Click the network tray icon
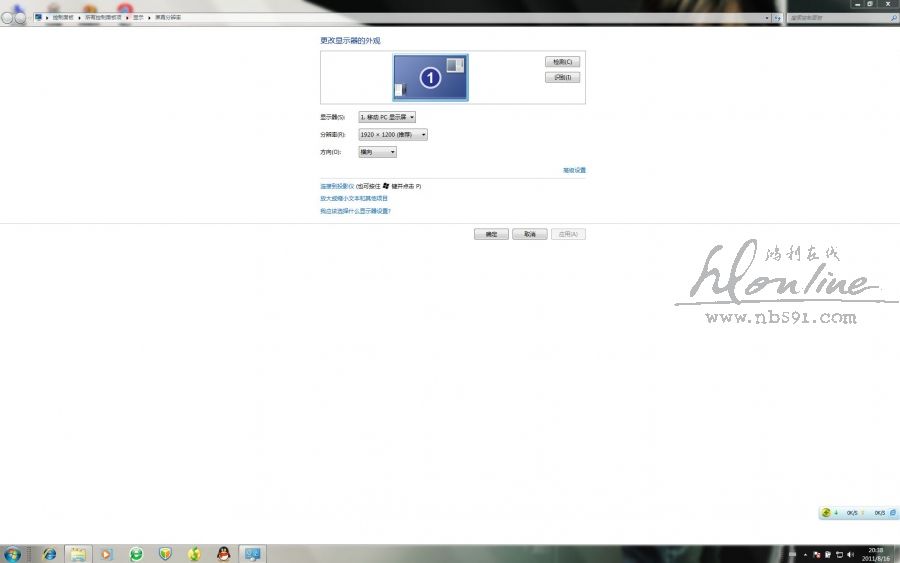Screen dimensions: 900x563 839,554
